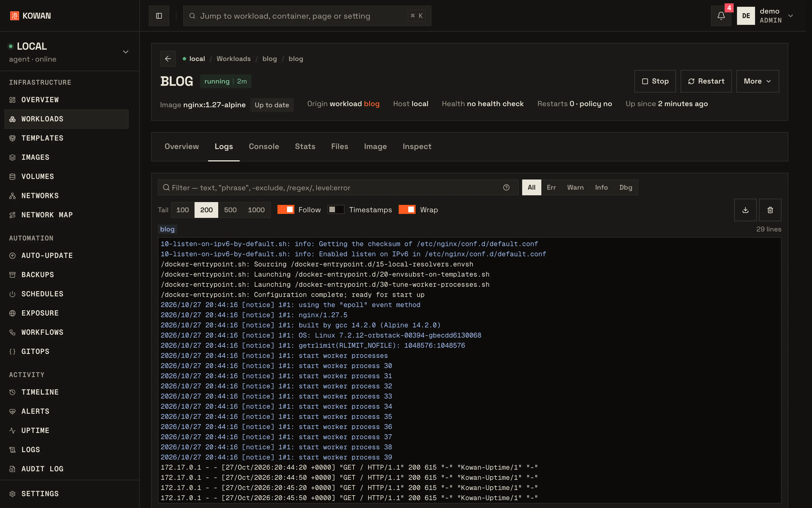Click the Kowan logo icon
Screen dimensions: 812x508
coord(14,16)
